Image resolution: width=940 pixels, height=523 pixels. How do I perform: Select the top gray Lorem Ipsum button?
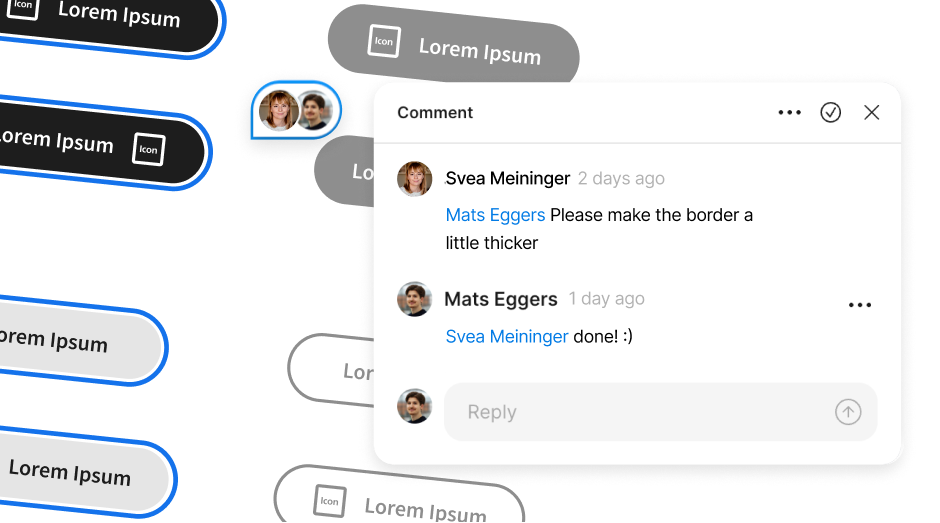454,45
